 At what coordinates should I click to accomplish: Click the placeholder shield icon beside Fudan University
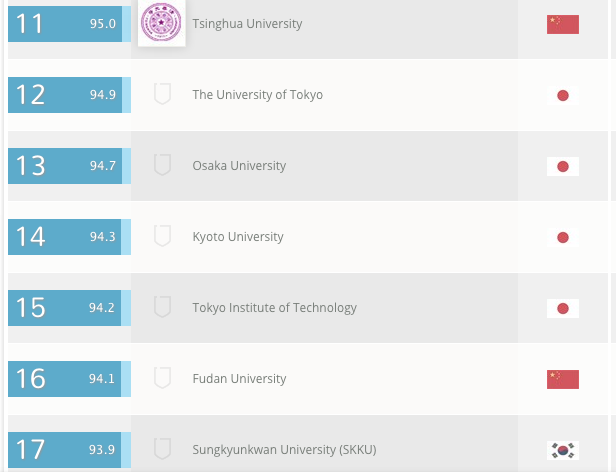(162, 379)
